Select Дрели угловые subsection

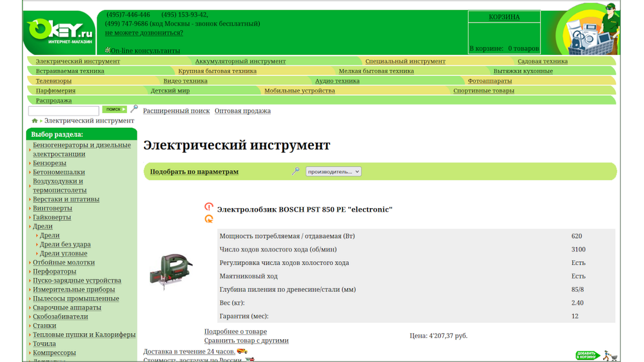(x=63, y=254)
